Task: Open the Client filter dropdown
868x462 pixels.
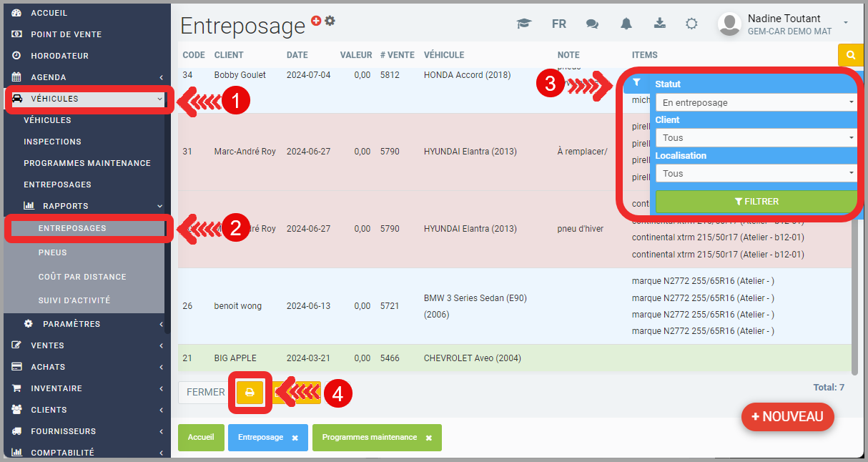Action: [756, 137]
